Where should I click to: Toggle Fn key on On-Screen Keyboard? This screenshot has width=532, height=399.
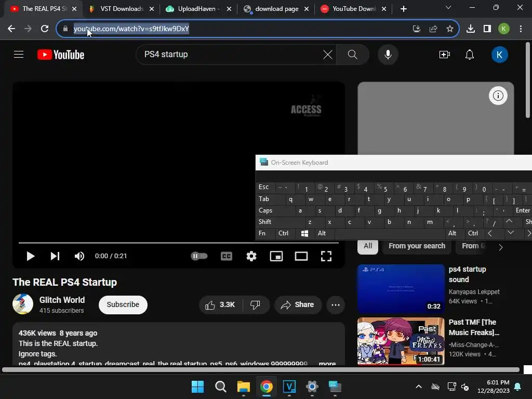coord(265,233)
